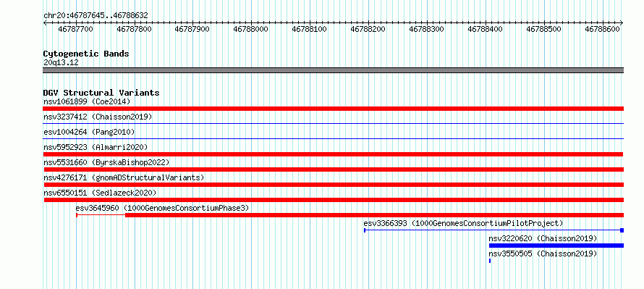The image size is (644, 289).
Task: Click the nsv5952923 (Almarri2020) label
Action: tap(96, 147)
